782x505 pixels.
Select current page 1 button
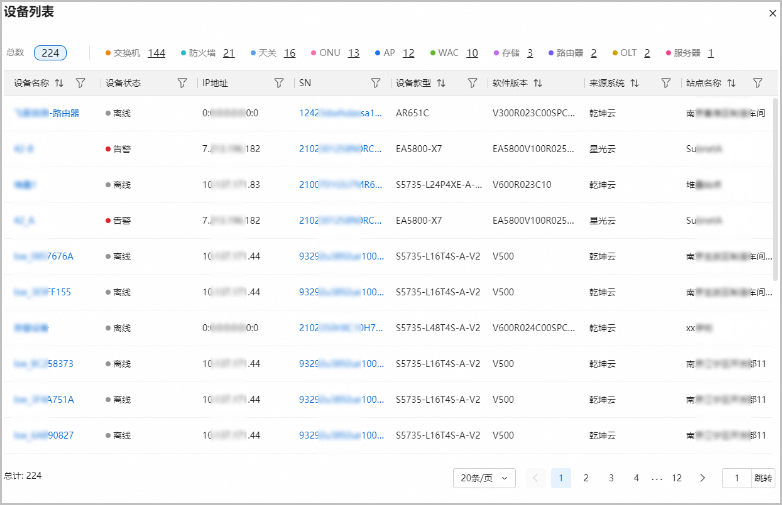click(x=561, y=478)
